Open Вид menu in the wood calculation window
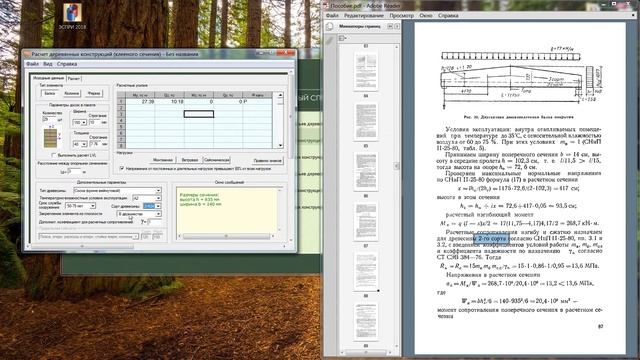 [x=48, y=64]
